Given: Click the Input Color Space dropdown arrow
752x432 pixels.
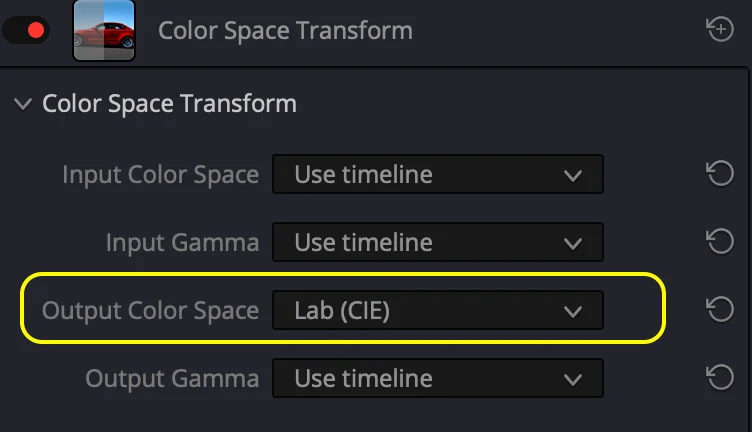Looking at the screenshot, I should click(573, 175).
